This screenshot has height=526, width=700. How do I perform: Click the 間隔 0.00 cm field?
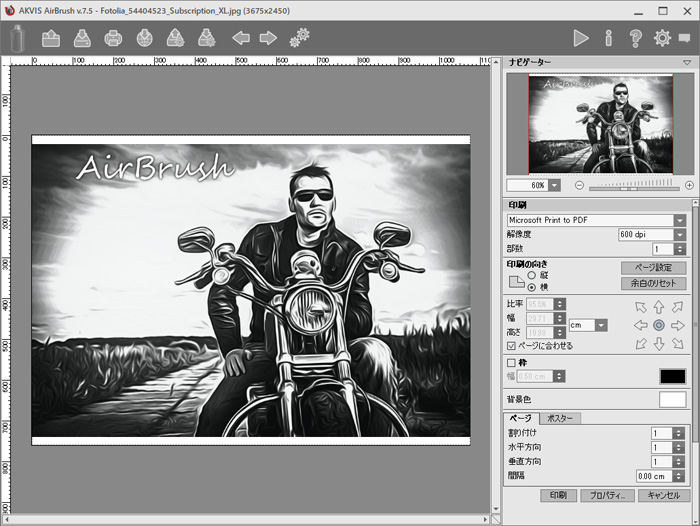(654, 476)
